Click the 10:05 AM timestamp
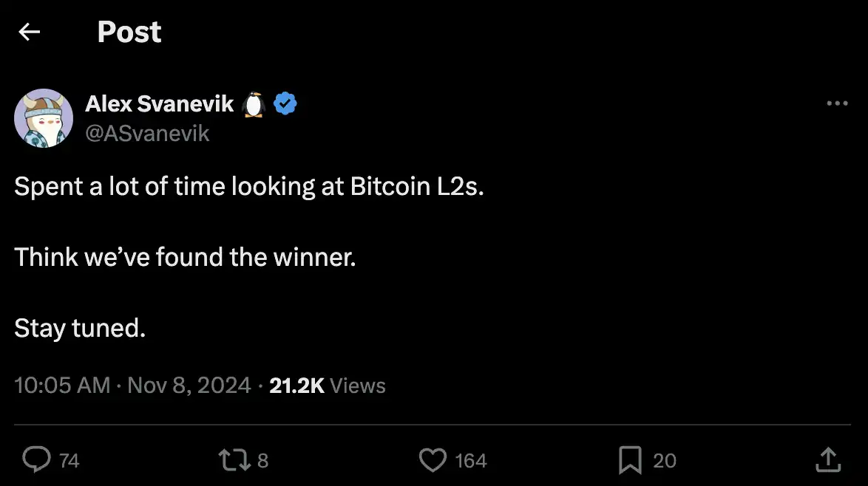This screenshot has width=868, height=486. tap(62, 386)
